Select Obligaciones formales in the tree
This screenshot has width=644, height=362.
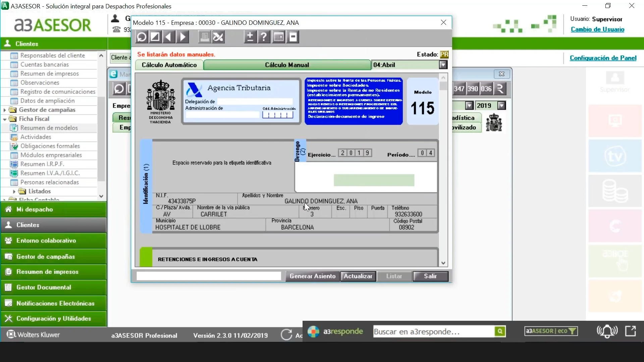click(50, 146)
